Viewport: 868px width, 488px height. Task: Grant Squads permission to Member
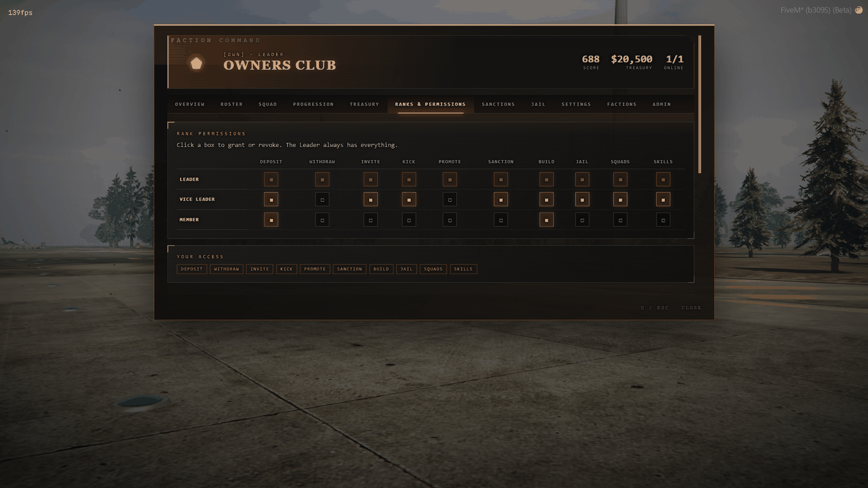(x=620, y=220)
